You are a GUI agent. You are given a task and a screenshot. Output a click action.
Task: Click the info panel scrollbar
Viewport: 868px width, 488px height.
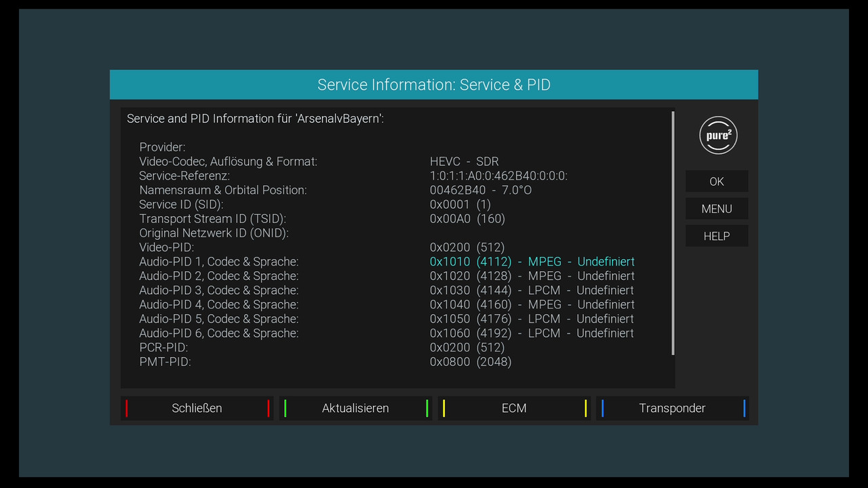tap(673, 233)
